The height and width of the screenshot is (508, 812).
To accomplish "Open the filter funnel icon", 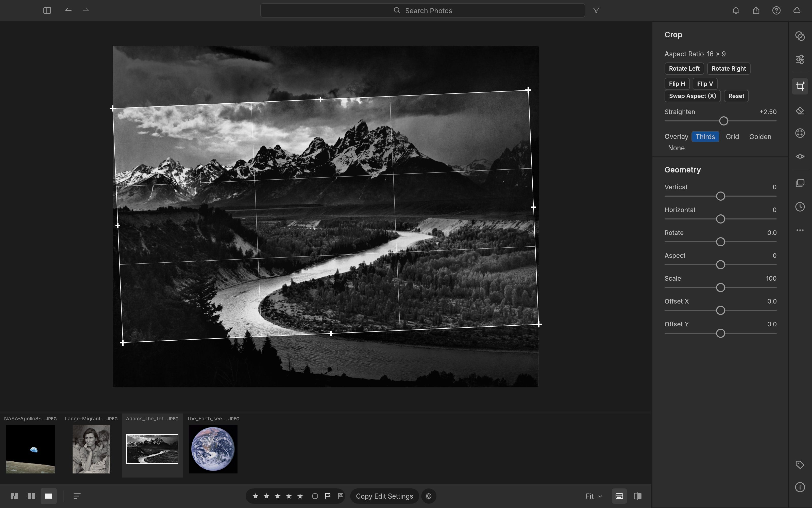I will 596,10.
